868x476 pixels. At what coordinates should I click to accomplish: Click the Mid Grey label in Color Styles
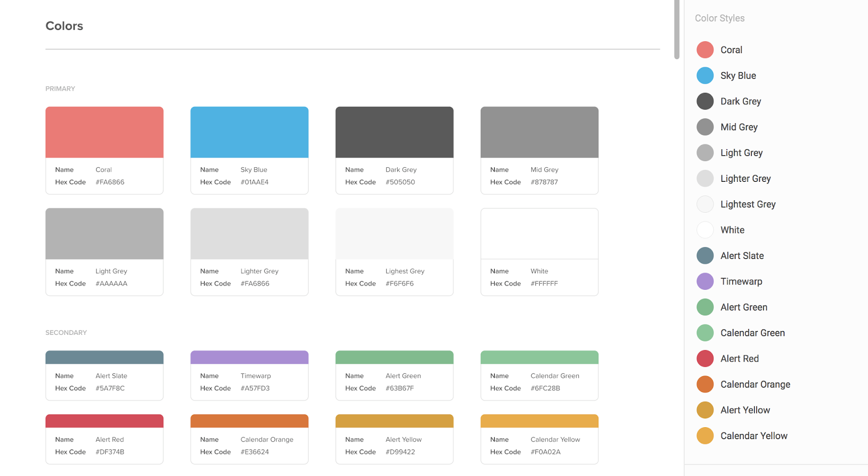coord(739,127)
